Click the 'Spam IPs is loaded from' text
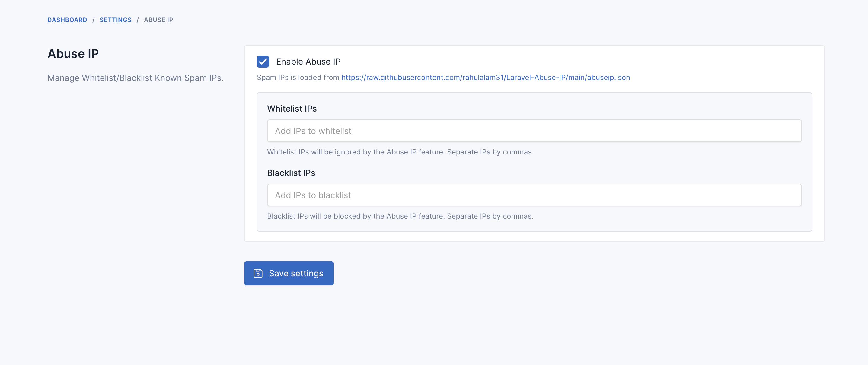 click(x=298, y=78)
